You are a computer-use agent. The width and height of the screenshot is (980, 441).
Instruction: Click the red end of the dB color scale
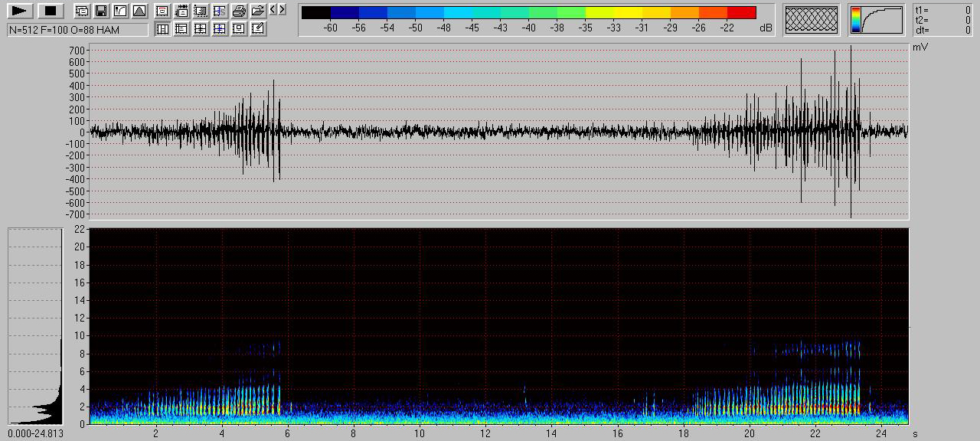[741, 12]
